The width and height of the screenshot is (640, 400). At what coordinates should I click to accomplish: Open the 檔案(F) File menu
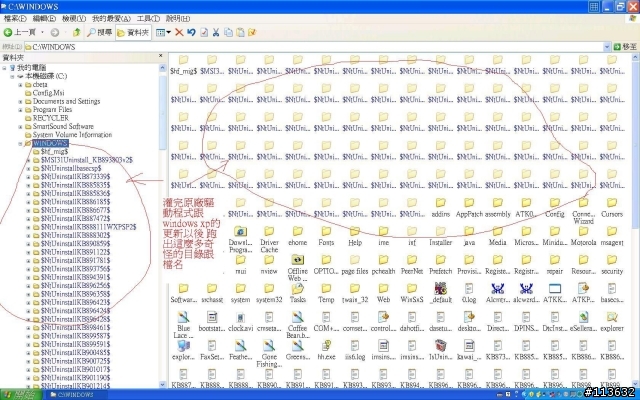15,18
